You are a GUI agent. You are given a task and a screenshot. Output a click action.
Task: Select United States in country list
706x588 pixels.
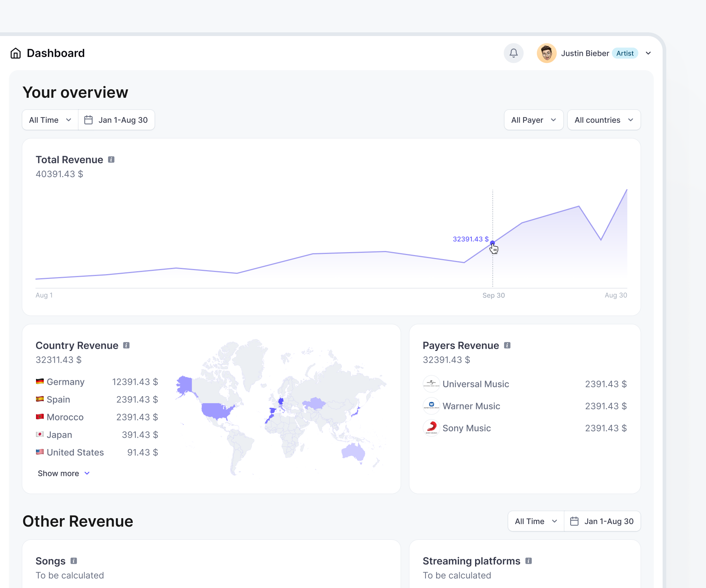click(x=75, y=452)
